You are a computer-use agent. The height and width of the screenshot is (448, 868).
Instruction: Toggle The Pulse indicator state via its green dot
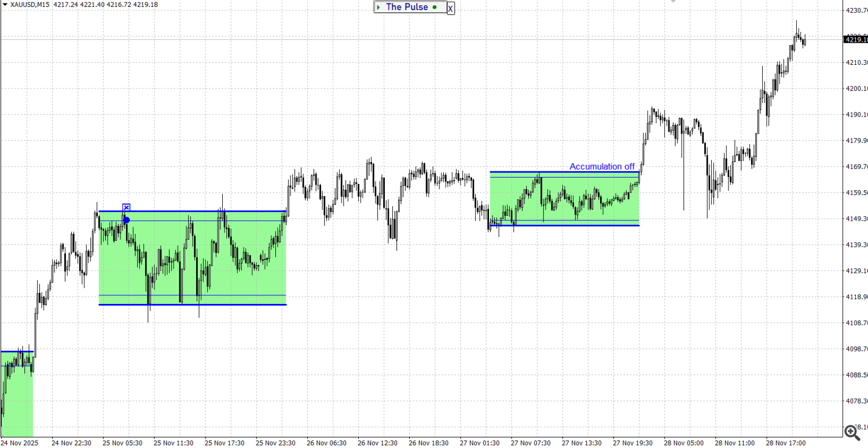[x=433, y=7]
